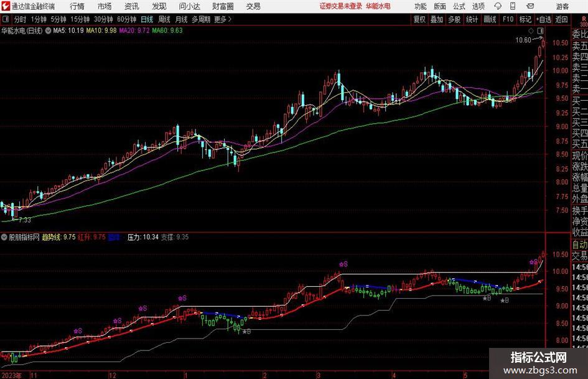Open the 资讯 menu
The height and width of the screenshot is (379, 588).
click(x=132, y=6)
